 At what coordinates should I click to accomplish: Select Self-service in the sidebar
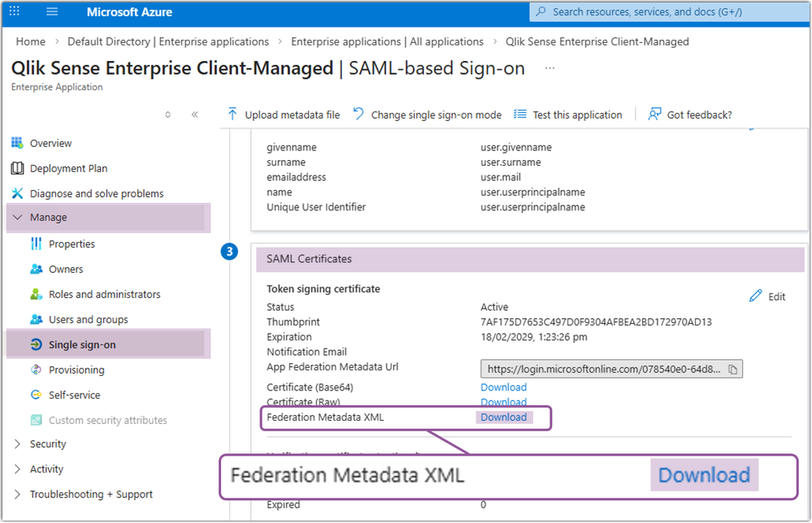73,394
